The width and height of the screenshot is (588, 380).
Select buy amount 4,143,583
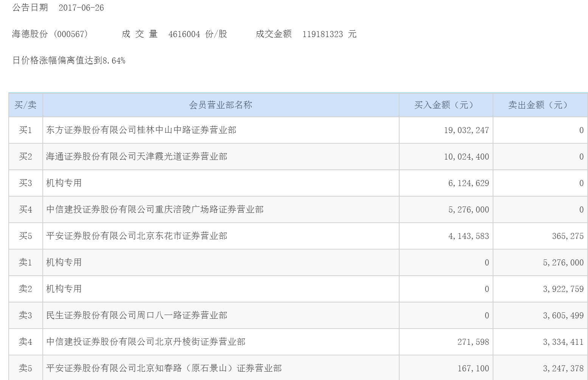469,236
